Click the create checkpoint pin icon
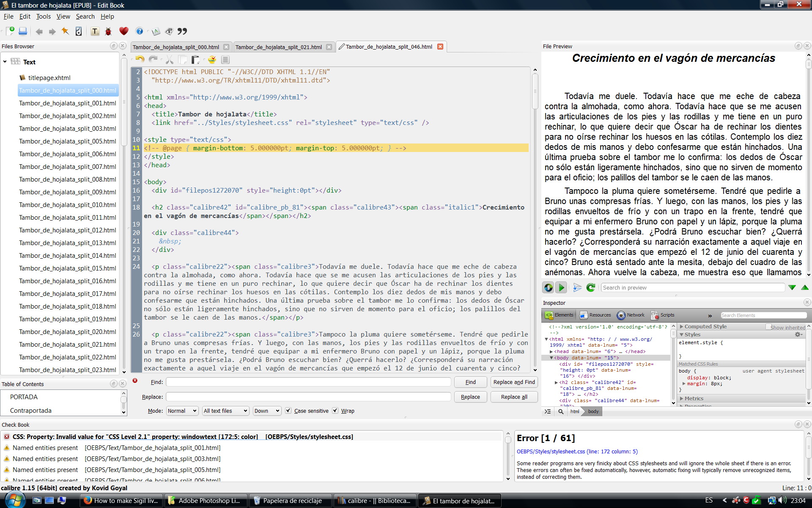The image size is (812, 508). tap(65, 31)
